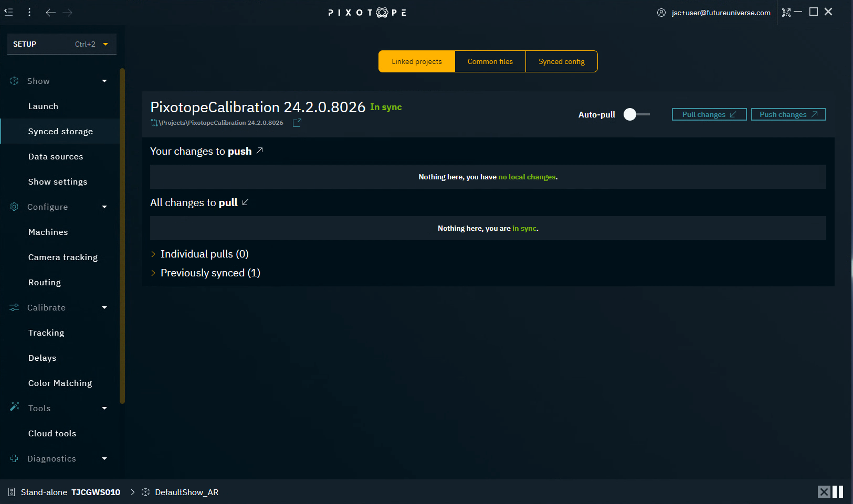Select Synced storage in sidebar

pos(60,131)
